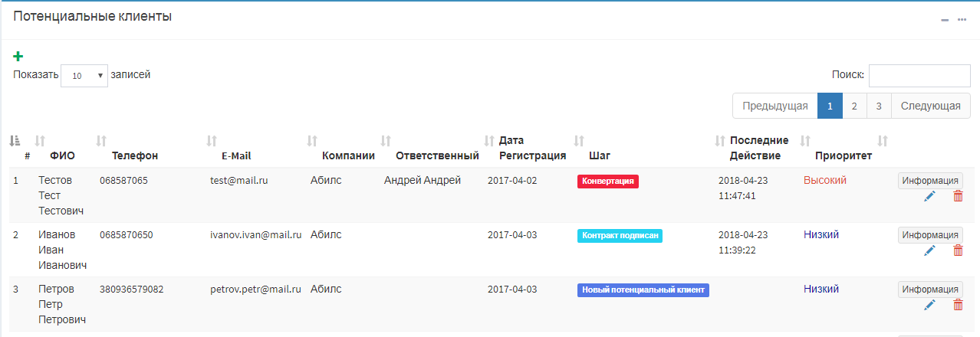Viewport: 980px width, 337px height.
Task: Click the Следующая pagination button
Action: pos(930,106)
